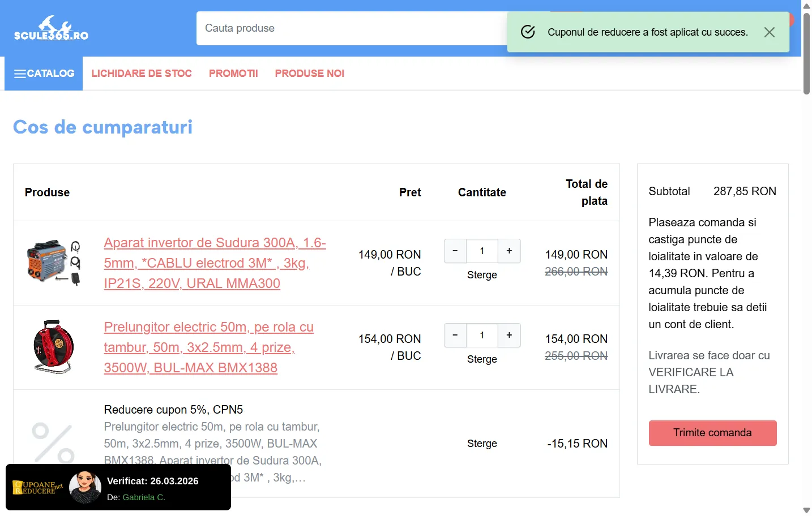The image size is (812, 516).
Task: Open PRODUSE NOI section
Action: coord(309,74)
